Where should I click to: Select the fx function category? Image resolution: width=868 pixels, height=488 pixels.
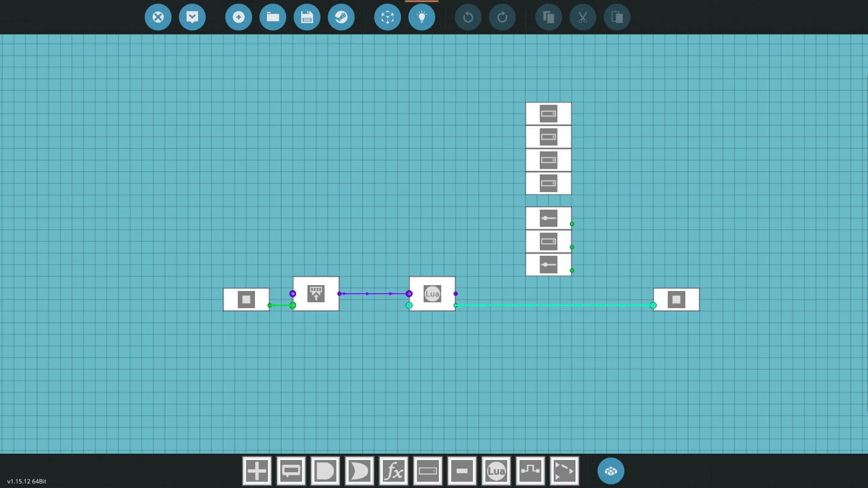coord(393,471)
